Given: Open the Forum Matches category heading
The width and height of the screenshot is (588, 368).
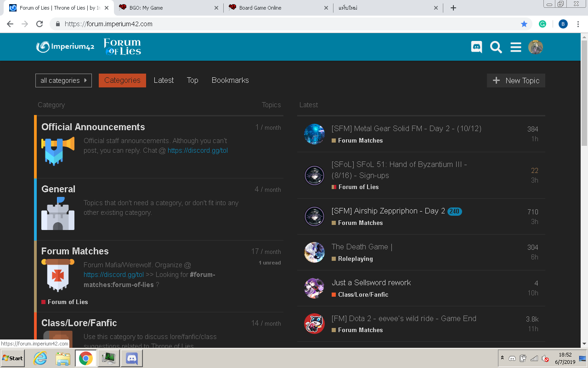Looking at the screenshot, I should [x=75, y=251].
